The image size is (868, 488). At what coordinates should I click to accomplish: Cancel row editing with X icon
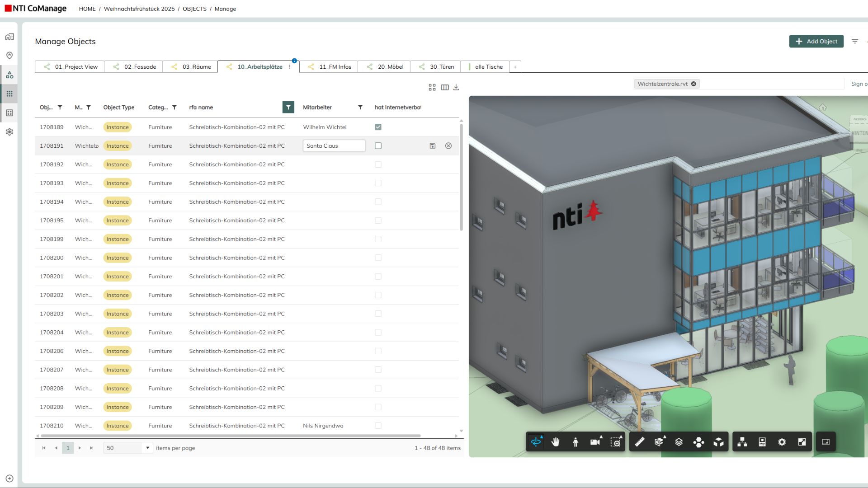point(448,146)
